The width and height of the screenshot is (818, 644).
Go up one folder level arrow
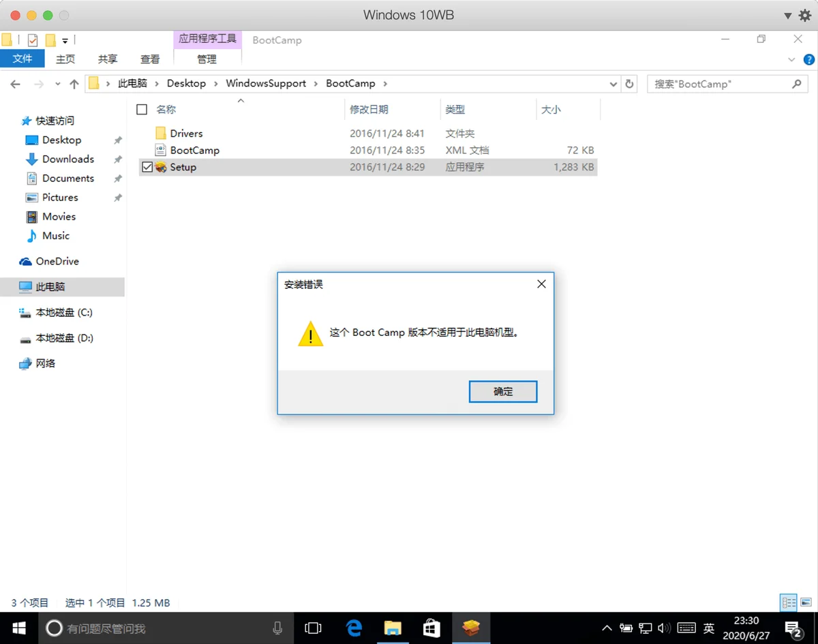(x=74, y=85)
